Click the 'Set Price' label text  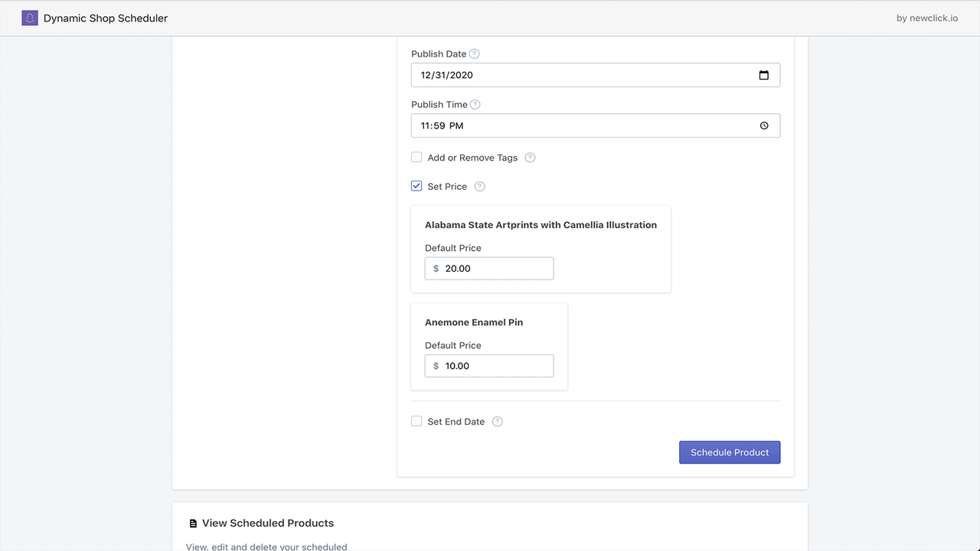447,187
